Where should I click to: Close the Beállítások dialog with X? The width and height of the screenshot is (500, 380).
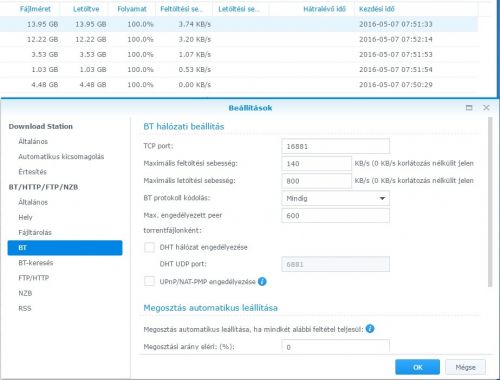[x=486, y=108]
